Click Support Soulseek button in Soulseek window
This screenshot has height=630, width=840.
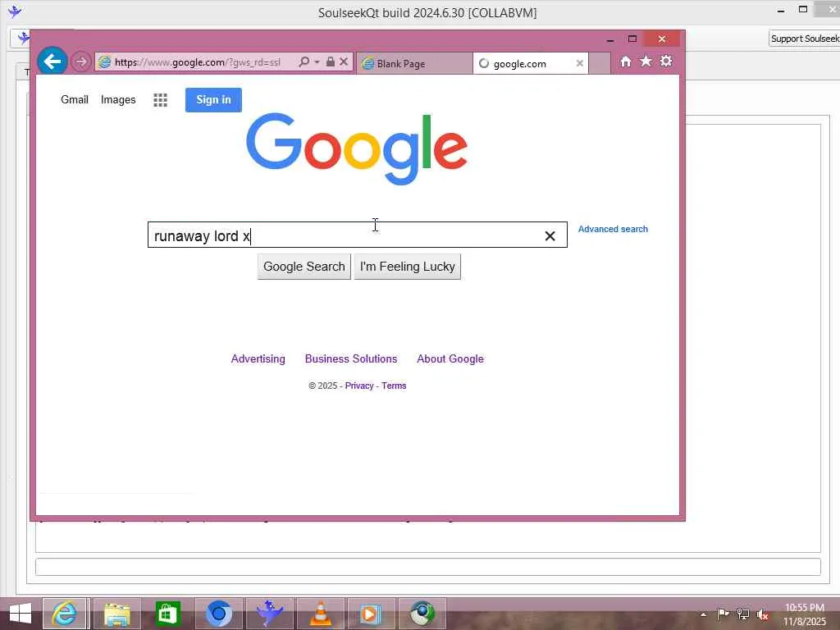point(805,39)
